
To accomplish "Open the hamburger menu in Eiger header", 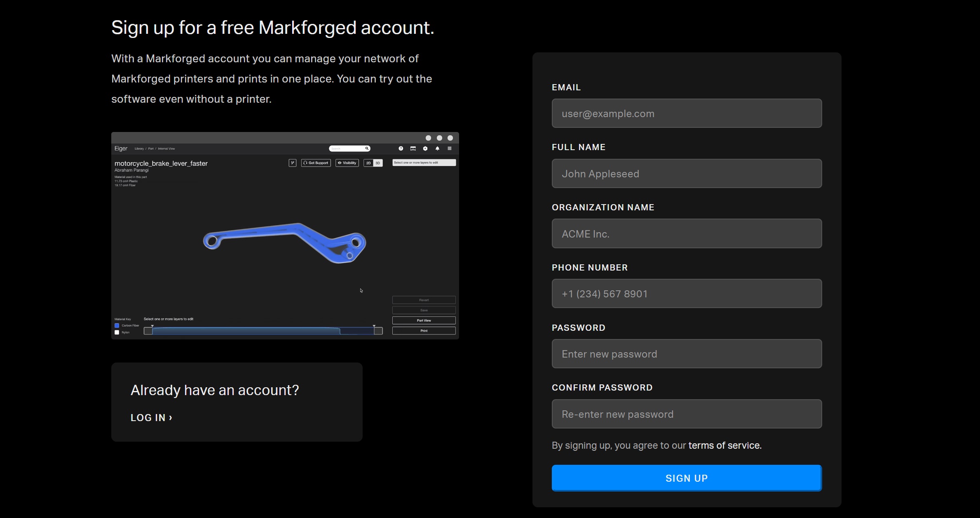I will pos(450,148).
